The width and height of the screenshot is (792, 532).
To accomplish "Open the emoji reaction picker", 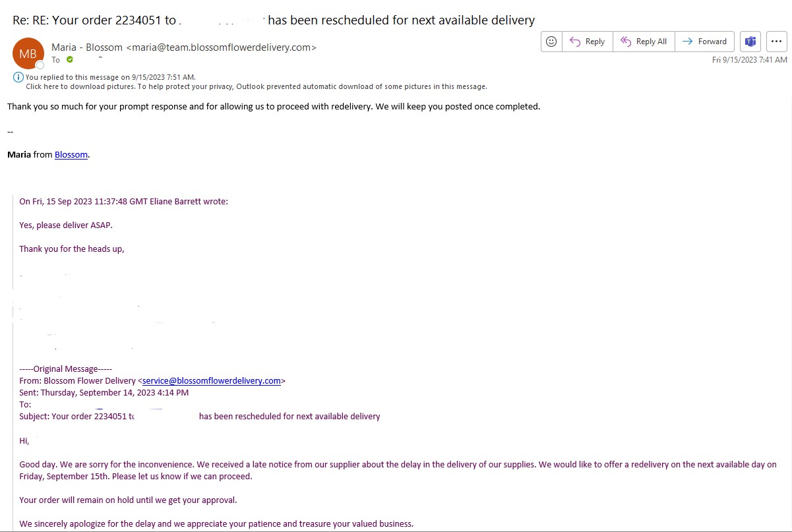I will coord(551,42).
